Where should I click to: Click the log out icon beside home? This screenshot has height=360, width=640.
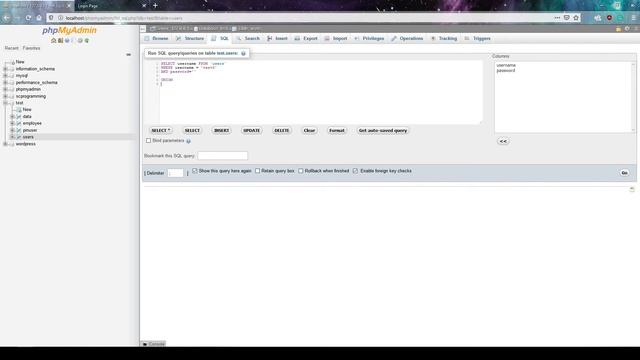60,41
